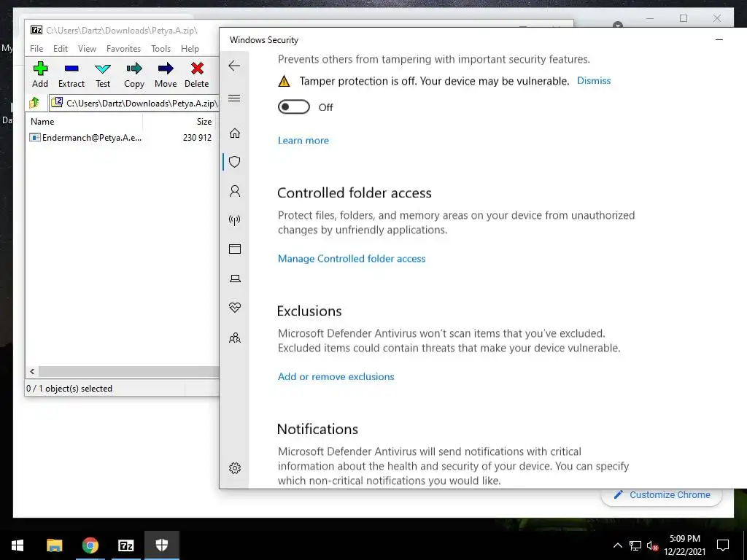Dismiss the tamper protection warning
Image resolution: width=747 pixels, height=560 pixels.
click(594, 80)
